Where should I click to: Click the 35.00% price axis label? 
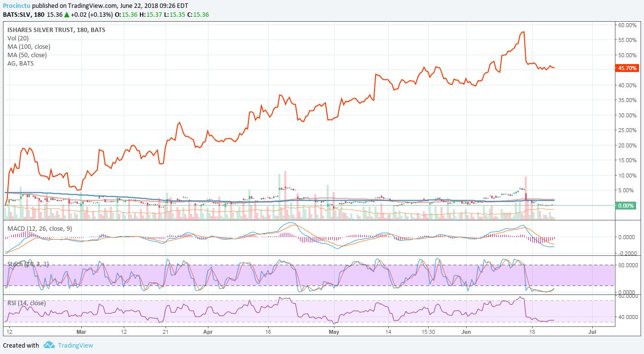click(628, 100)
